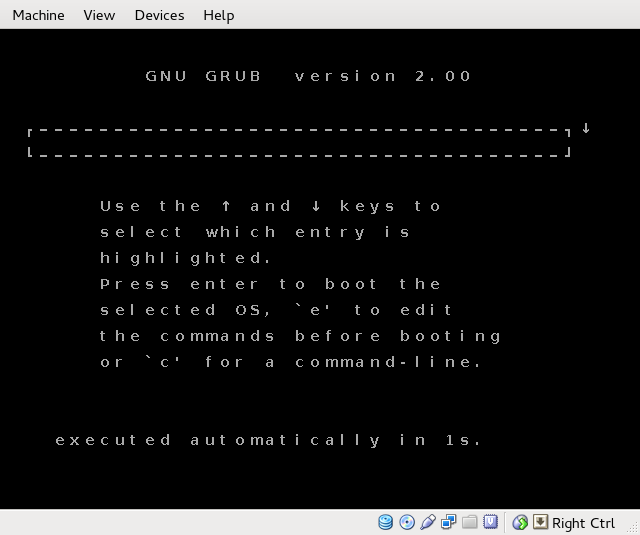Viewport: 640px width, 535px height.
Task: Click the 'selected OS, `e' to edit' line
Action: point(276,310)
